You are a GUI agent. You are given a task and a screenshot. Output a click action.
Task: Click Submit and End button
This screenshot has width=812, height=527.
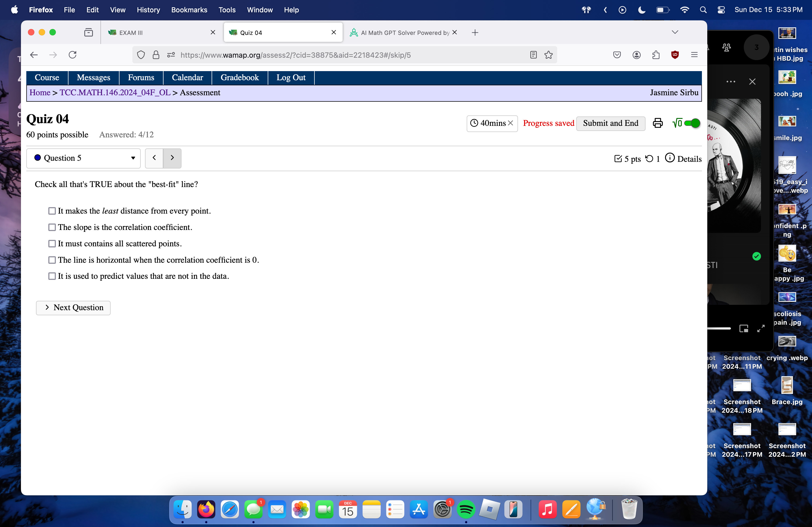point(610,123)
